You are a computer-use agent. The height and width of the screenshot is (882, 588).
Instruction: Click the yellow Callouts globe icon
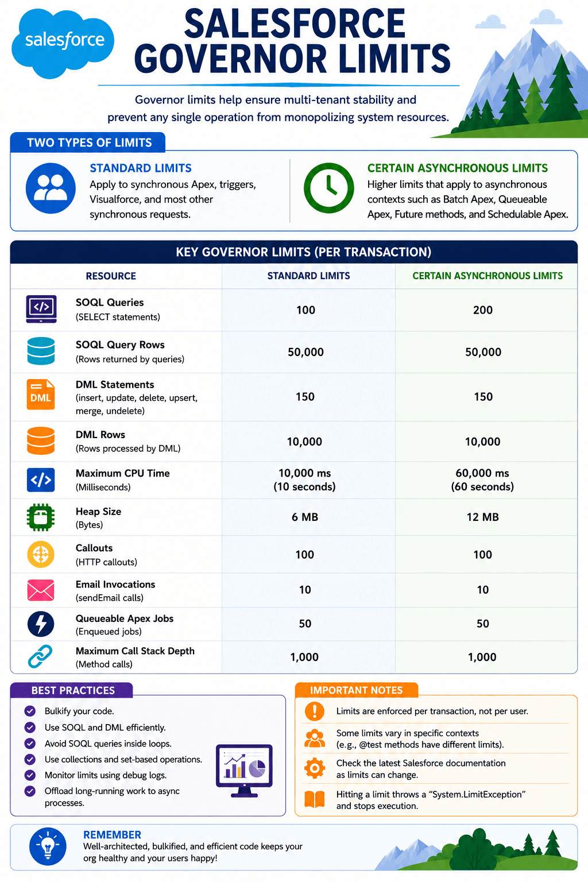coord(41,554)
